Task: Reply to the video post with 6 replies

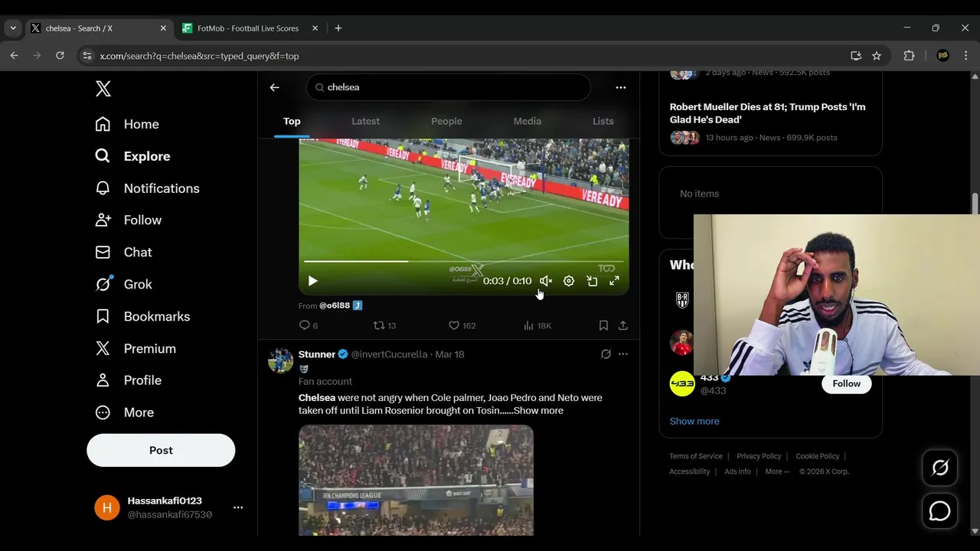Action: click(x=309, y=325)
